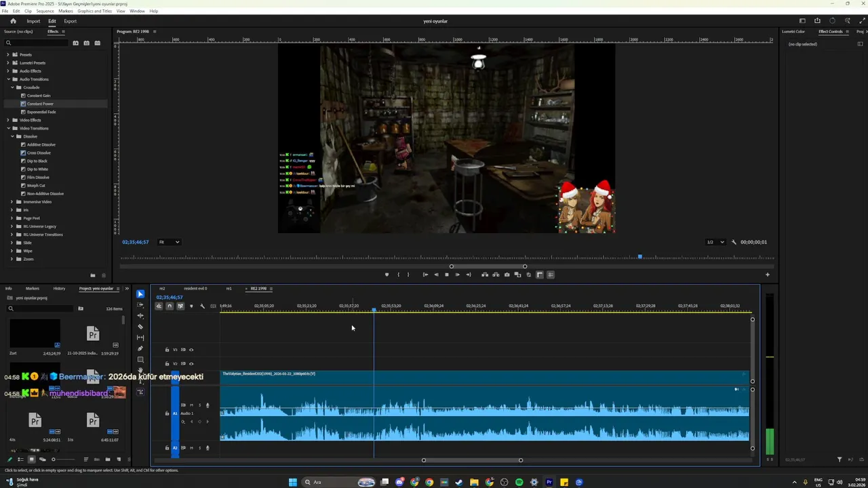Switch to the History panel tab
Image resolution: width=868 pixels, height=488 pixels.
coord(59,289)
